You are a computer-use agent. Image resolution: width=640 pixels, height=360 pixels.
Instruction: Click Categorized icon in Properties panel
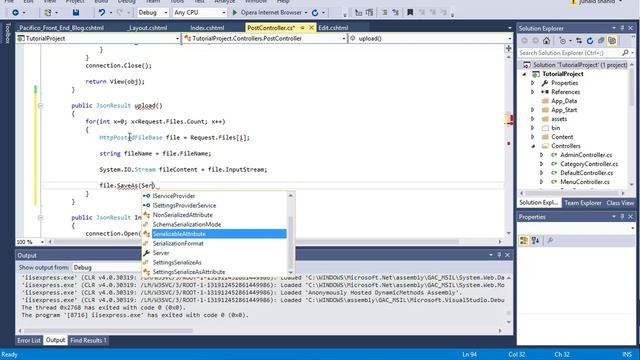click(524, 241)
